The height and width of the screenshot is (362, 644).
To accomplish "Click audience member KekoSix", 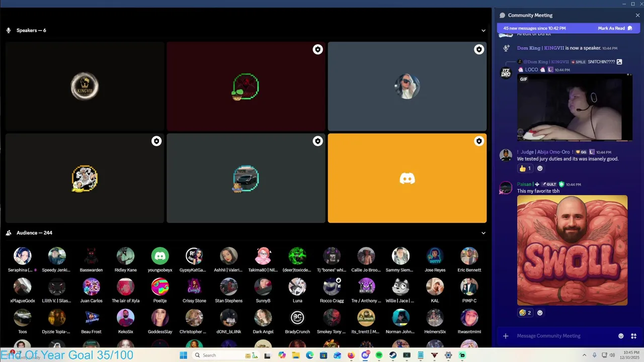I will (125, 322).
